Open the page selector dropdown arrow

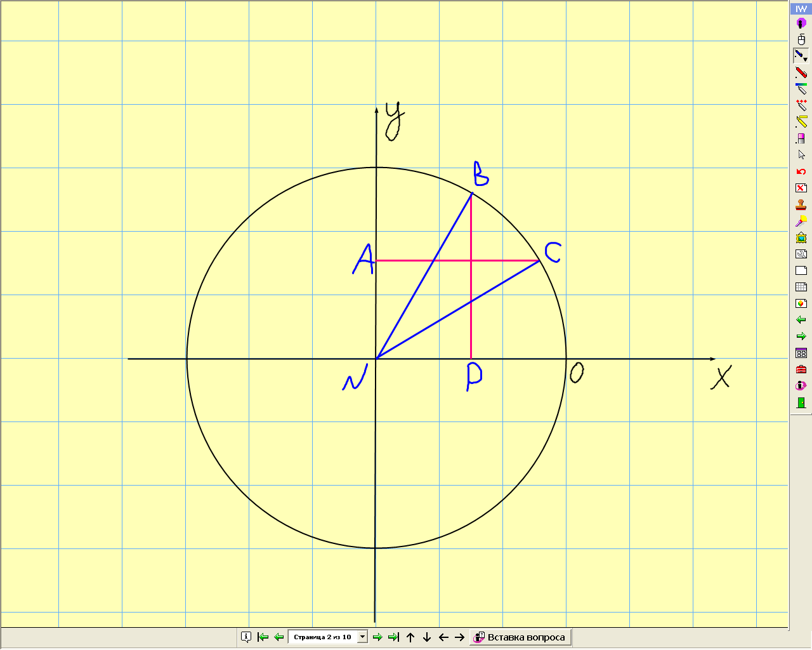[x=363, y=637]
